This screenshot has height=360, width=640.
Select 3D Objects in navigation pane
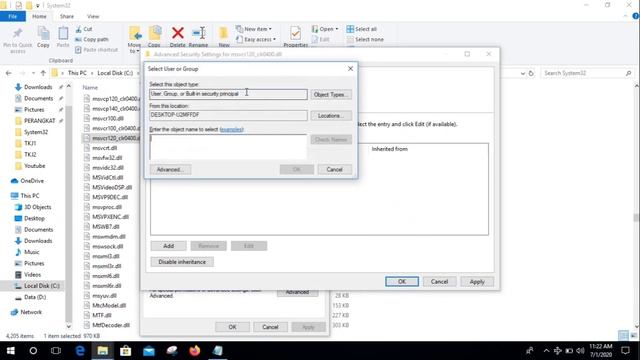point(38,207)
